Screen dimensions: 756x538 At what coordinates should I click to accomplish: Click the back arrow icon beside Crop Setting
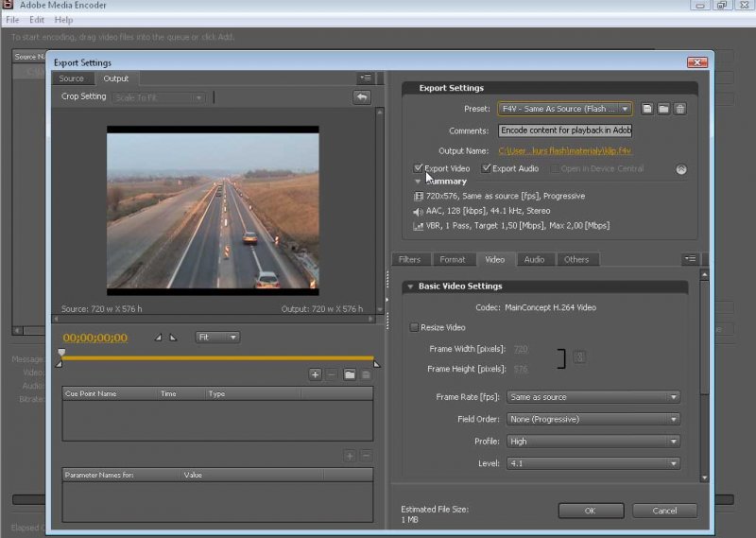point(361,97)
